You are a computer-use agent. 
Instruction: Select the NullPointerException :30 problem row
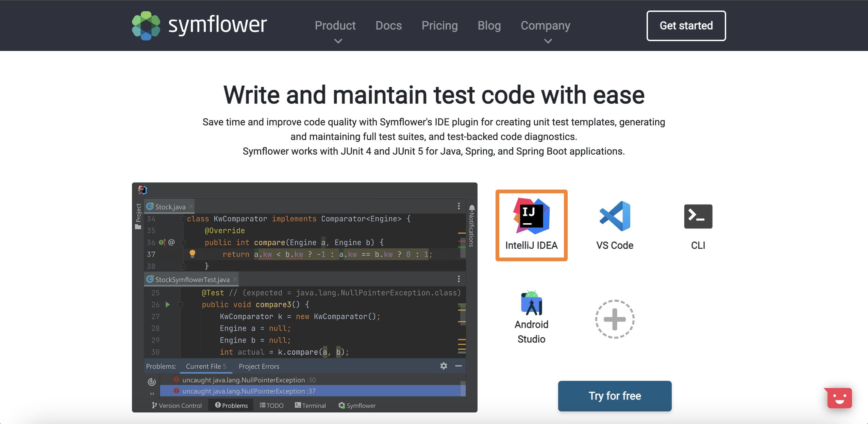249,380
